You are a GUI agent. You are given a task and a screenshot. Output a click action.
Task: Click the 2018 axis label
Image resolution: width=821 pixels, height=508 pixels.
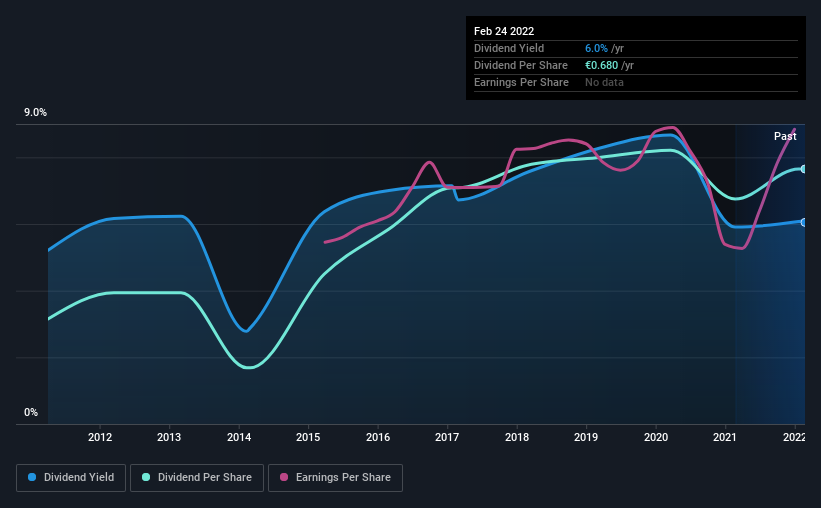click(x=517, y=437)
